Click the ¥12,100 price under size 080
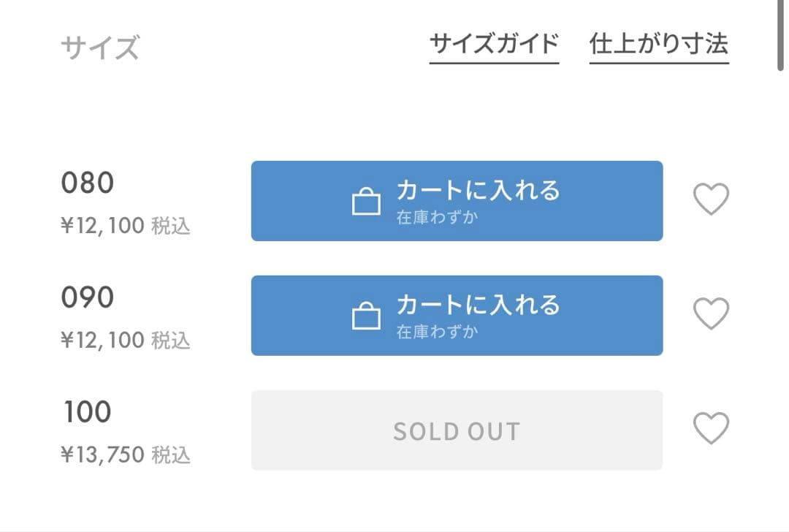 pyautogui.click(x=102, y=226)
